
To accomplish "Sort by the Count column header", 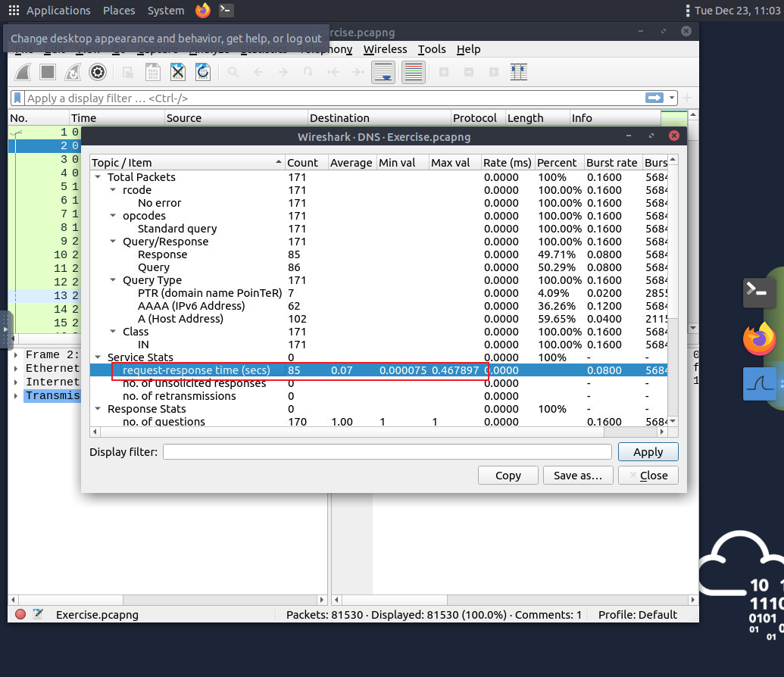I will pos(306,163).
